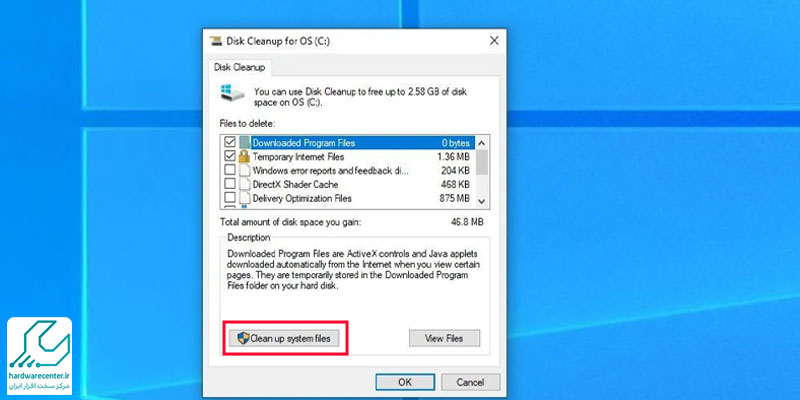
Task: Click the OS drive icon beside the summary text
Action: [x=232, y=96]
